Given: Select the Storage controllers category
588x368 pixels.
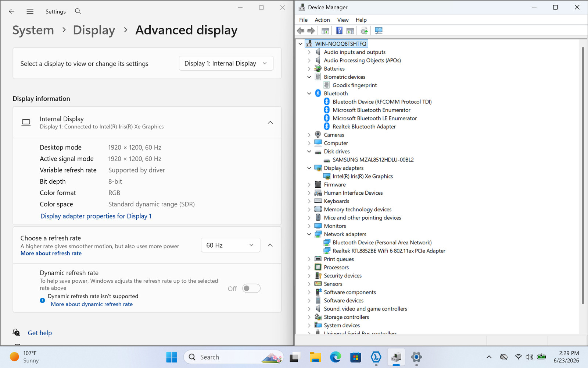Looking at the screenshot, I should (x=347, y=317).
